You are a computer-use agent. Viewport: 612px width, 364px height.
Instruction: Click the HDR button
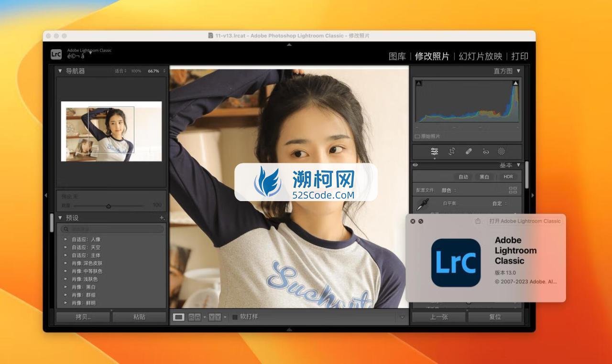click(508, 177)
